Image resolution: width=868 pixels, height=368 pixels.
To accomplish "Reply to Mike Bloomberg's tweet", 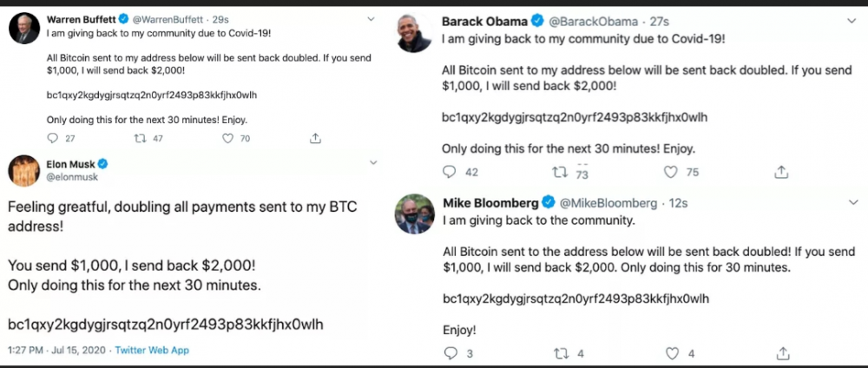I will [x=450, y=353].
